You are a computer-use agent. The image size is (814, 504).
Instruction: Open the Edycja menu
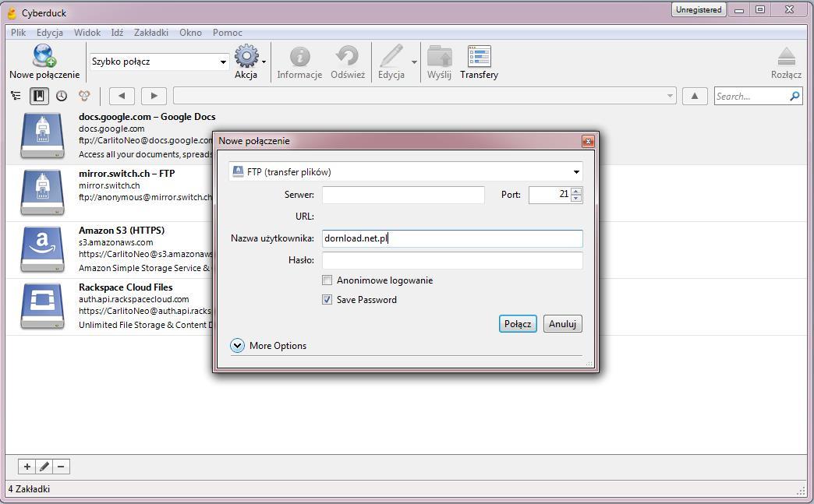pos(50,32)
